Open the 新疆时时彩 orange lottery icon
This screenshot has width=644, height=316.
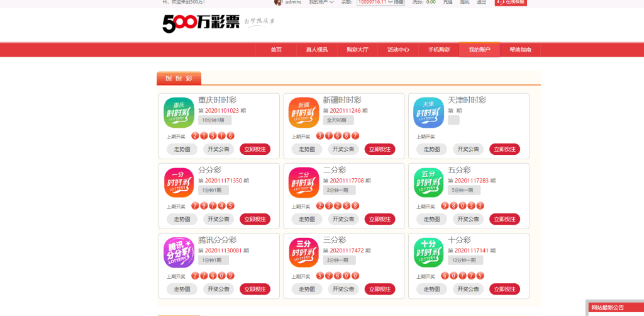304,113
